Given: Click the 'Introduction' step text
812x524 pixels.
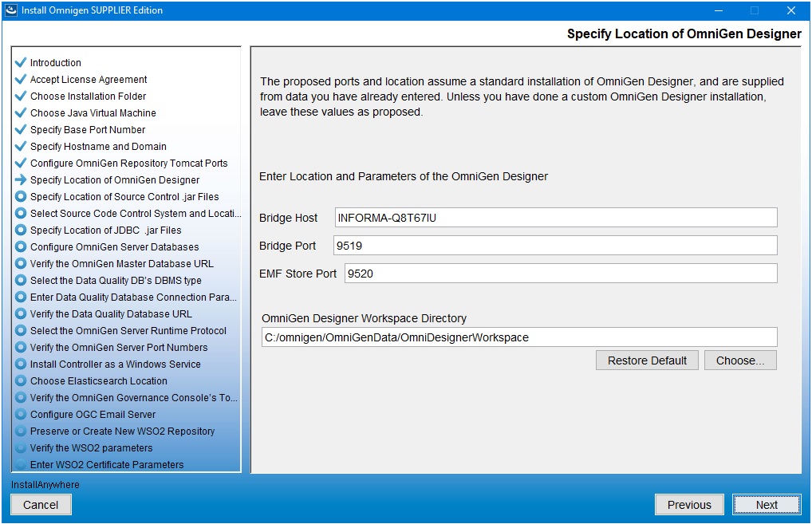Looking at the screenshot, I should 55,63.
